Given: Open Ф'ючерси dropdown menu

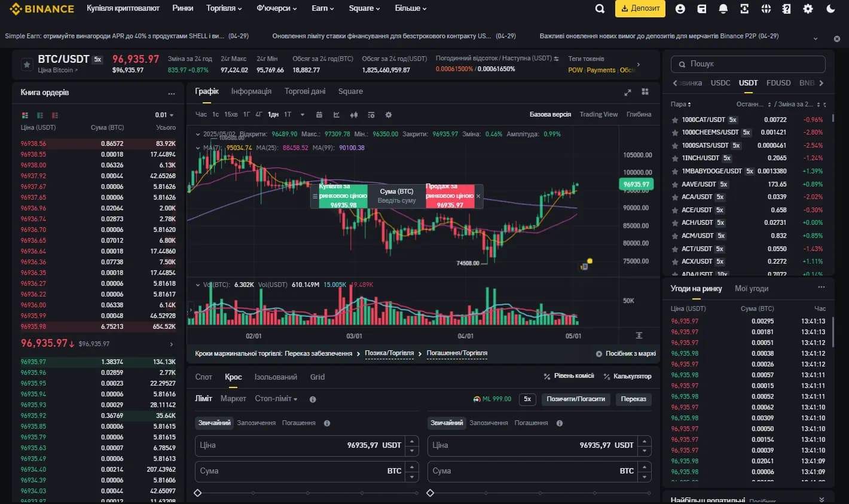Looking at the screenshot, I should click(x=277, y=8).
